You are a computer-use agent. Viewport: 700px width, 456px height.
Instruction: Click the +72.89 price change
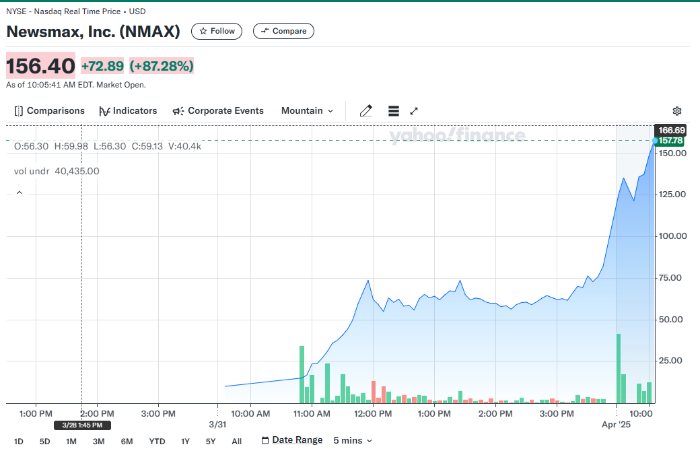[x=102, y=66]
